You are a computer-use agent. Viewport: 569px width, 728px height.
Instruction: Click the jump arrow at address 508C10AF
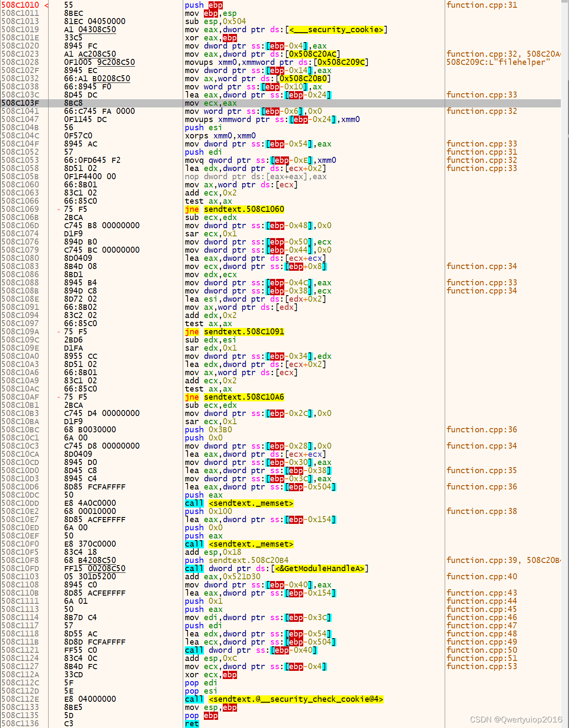pyautogui.click(x=58, y=397)
